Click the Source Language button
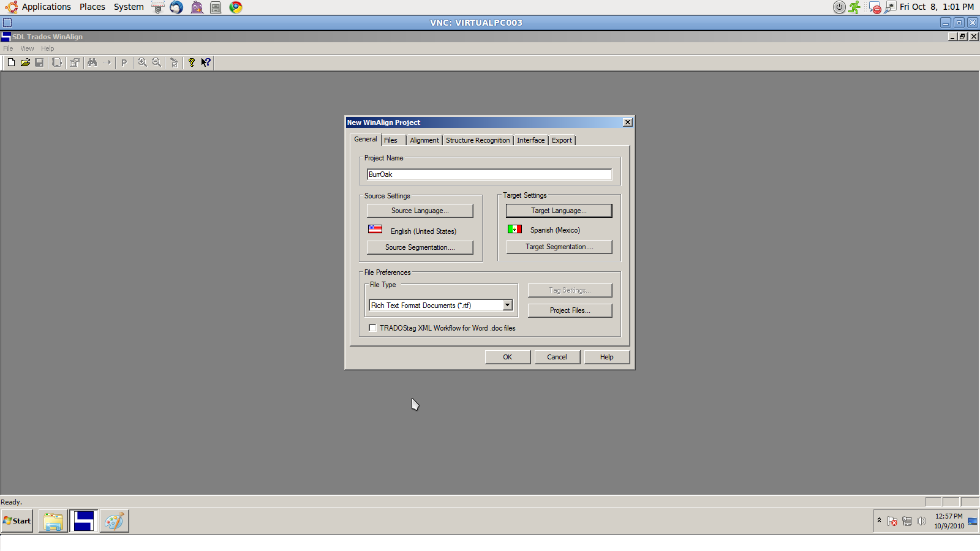Viewport: 980px width, 551px height. click(420, 211)
